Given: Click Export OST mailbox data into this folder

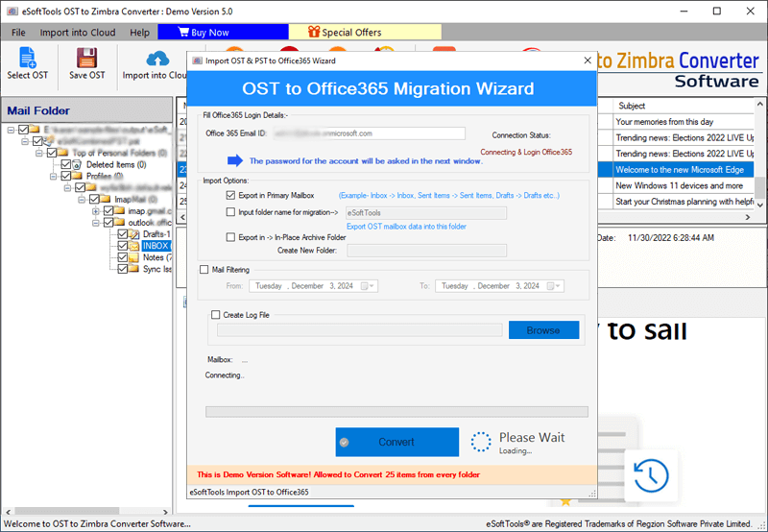Looking at the screenshot, I should click(406, 227).
